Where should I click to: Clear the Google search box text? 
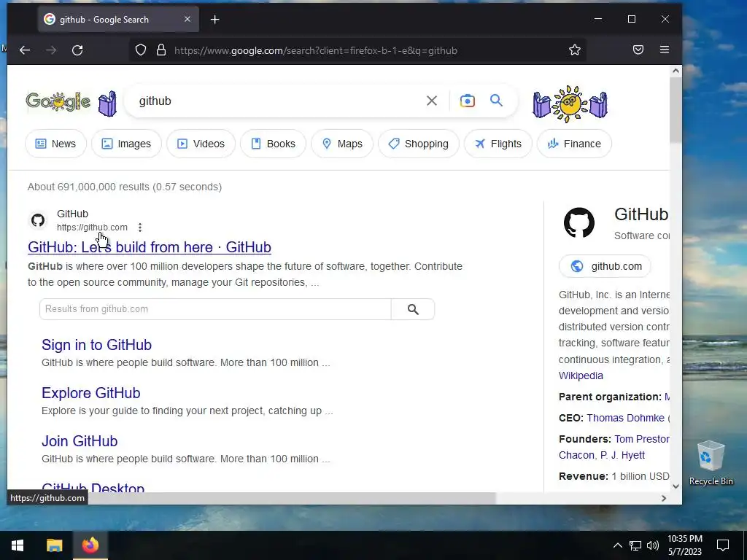432,101
